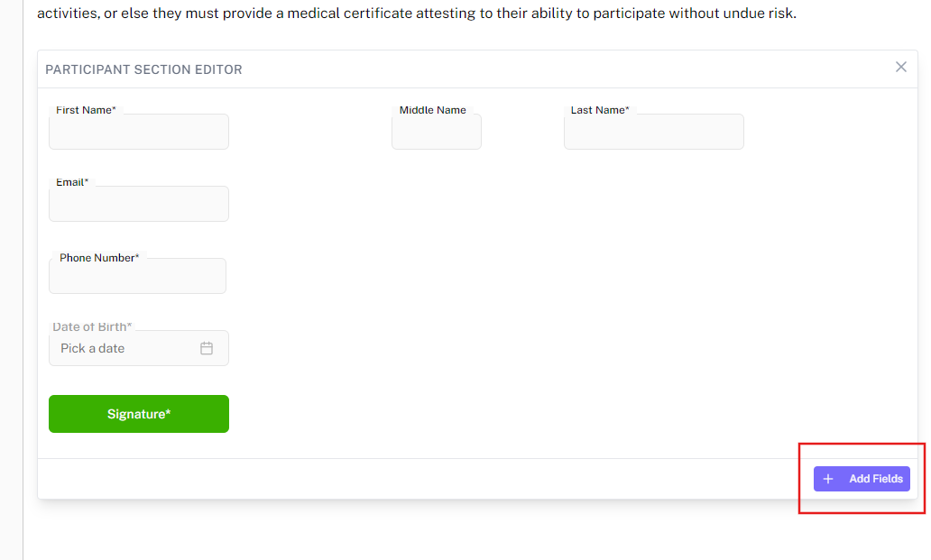Click the 'Date of Birth*' field label
This screenshot has width=931, height=560.
tap(92, 326)
